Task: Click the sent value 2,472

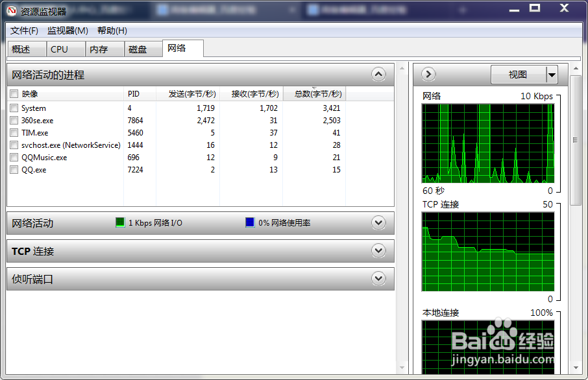Action: (x=206, y=121)
